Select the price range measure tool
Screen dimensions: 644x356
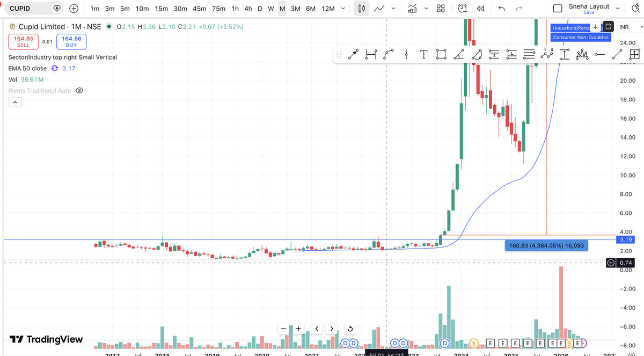tap(564, 54)
